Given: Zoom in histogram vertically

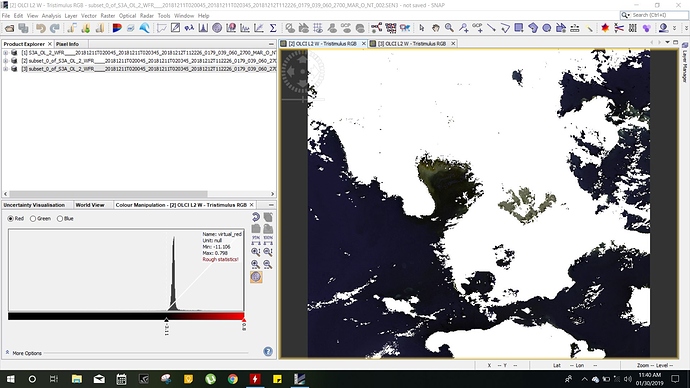Looking at the screenshot, I should click(256, 252).
